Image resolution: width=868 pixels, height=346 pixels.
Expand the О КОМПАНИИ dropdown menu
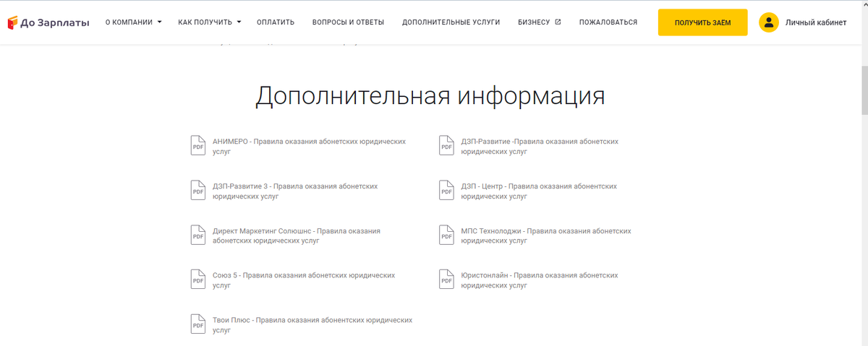[133, 22]
